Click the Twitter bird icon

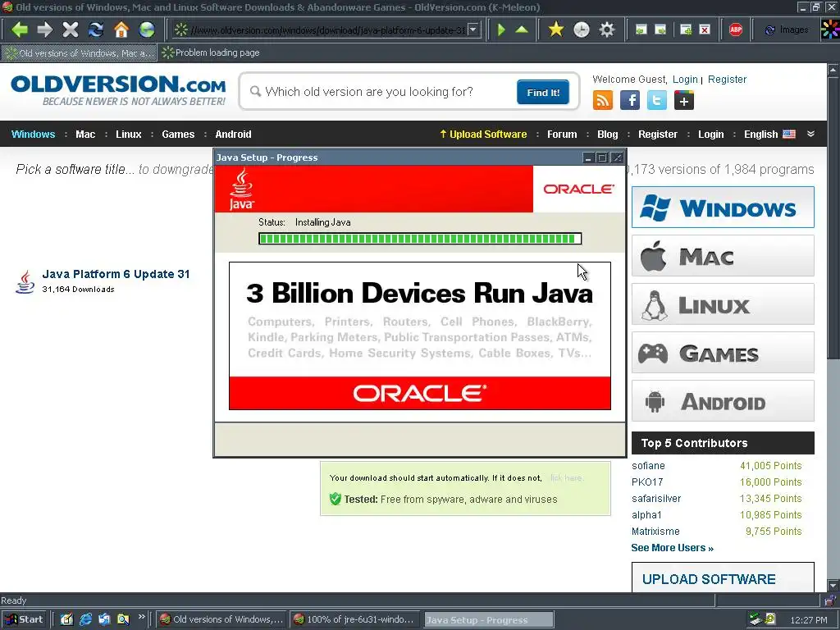coord(657,100)
